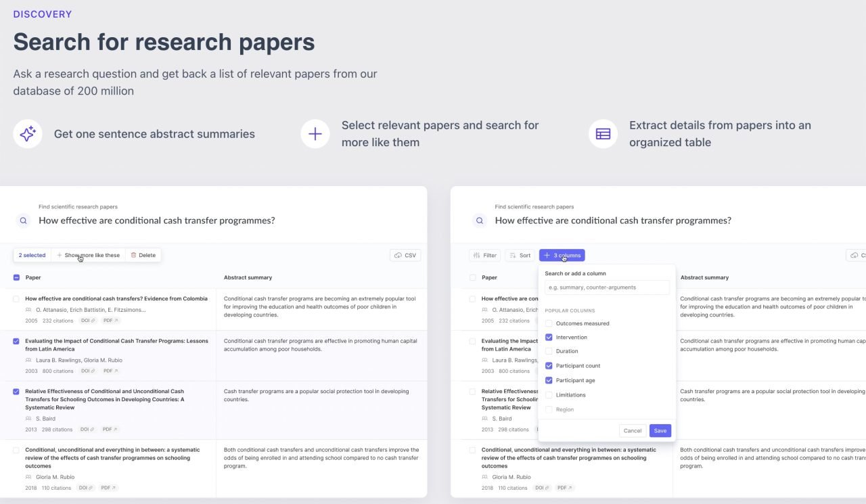Open the left panel paper on Latin America lessons
The height and width of the screenshot is (504, 866).
point(116,345)
